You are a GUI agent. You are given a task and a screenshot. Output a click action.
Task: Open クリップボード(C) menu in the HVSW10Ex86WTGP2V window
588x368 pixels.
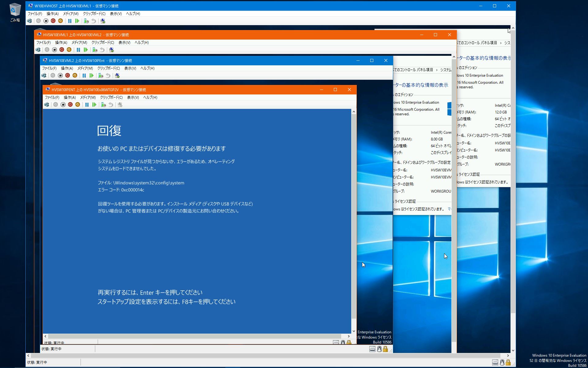[111, 98]
